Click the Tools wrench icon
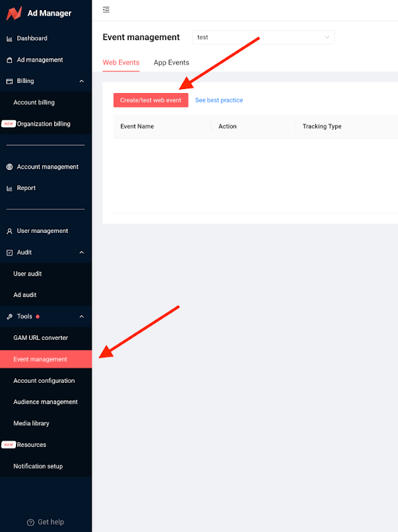 [9, 317]
